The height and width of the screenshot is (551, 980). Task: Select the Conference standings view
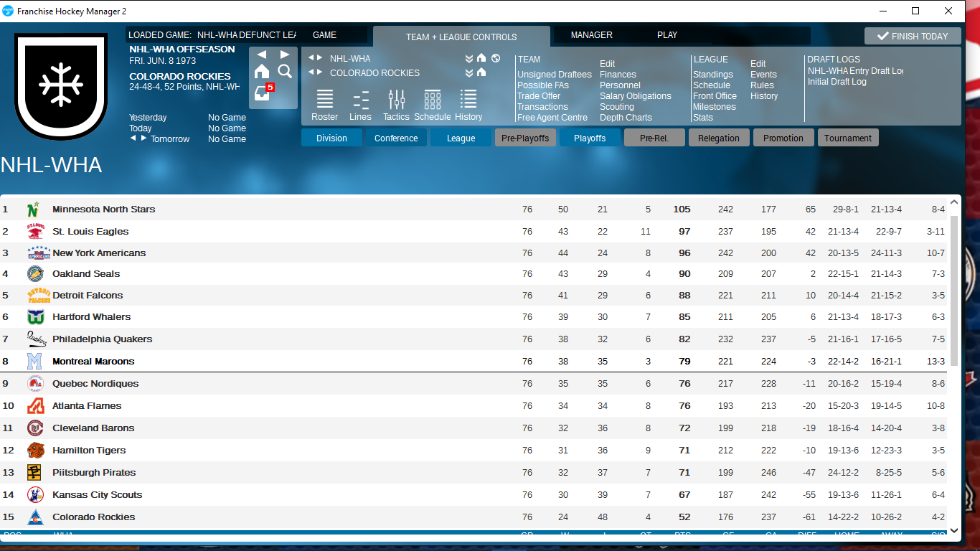396,138
